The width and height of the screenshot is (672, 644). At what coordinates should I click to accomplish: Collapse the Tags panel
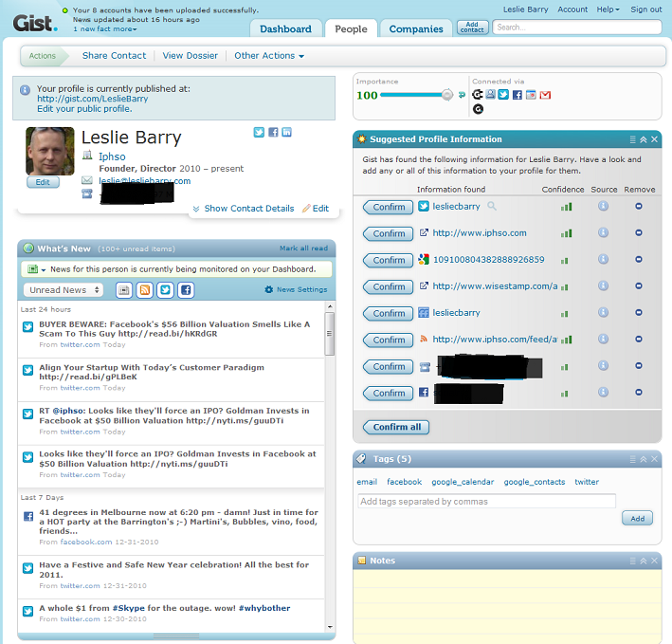[644, 459]
